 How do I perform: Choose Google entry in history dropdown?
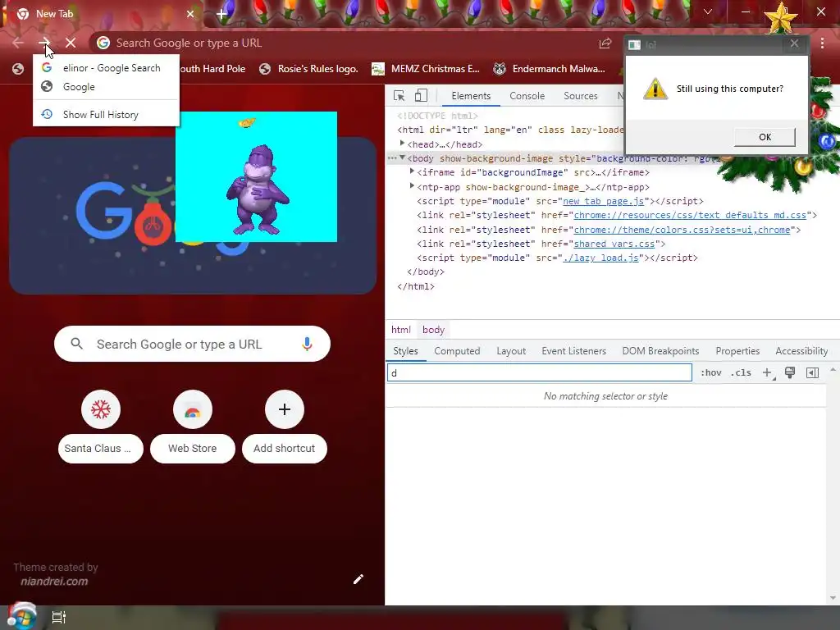[106, 87]
